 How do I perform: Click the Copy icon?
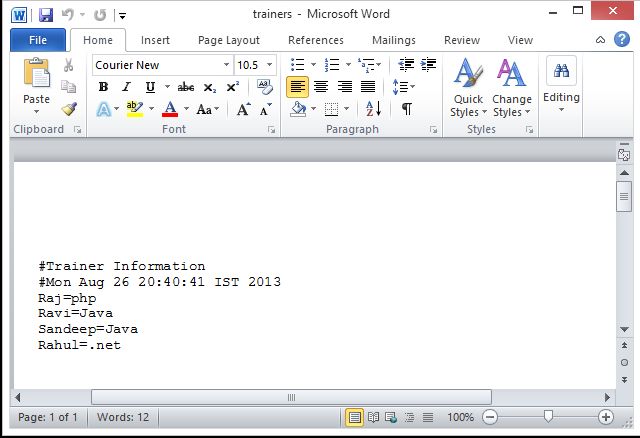68,87
